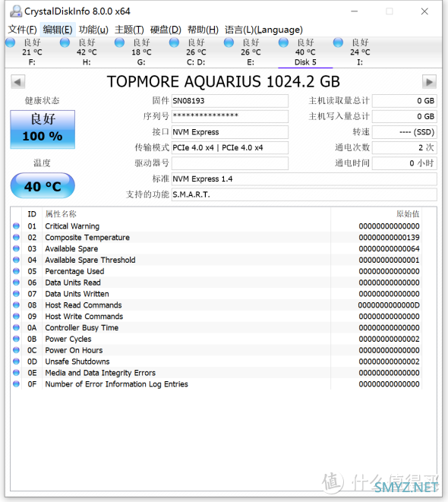Click status dot for Host Write Commands row
The height and width of the screenshot is (502, 448).
click(x=16, y=316)
